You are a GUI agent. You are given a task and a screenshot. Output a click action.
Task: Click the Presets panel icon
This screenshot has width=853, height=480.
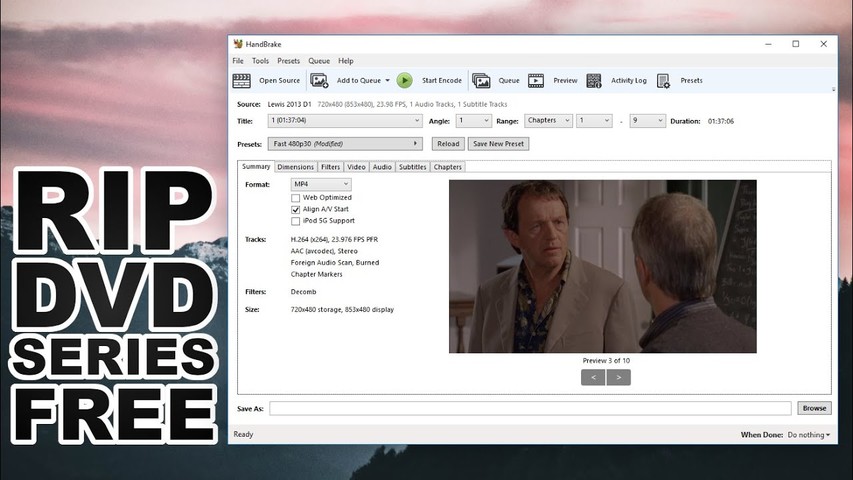tap(663, 81)
